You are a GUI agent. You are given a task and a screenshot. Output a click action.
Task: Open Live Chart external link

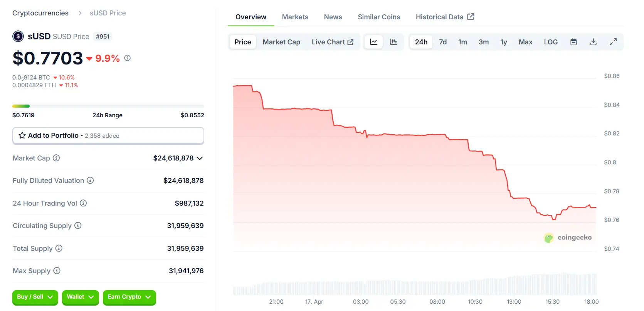click(x=333, y=42)
